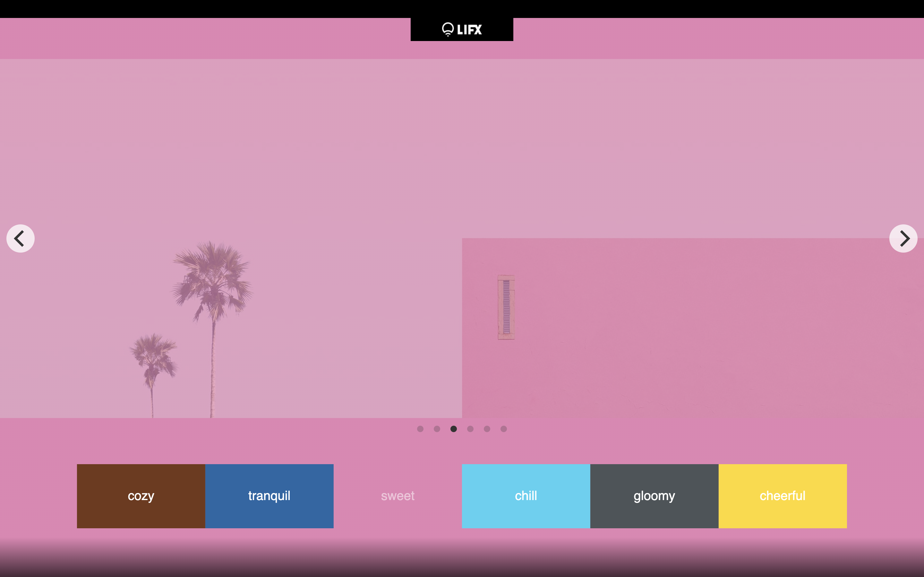
Task: Pick the gray gloomy mood swatch
Action: (654, 496)
